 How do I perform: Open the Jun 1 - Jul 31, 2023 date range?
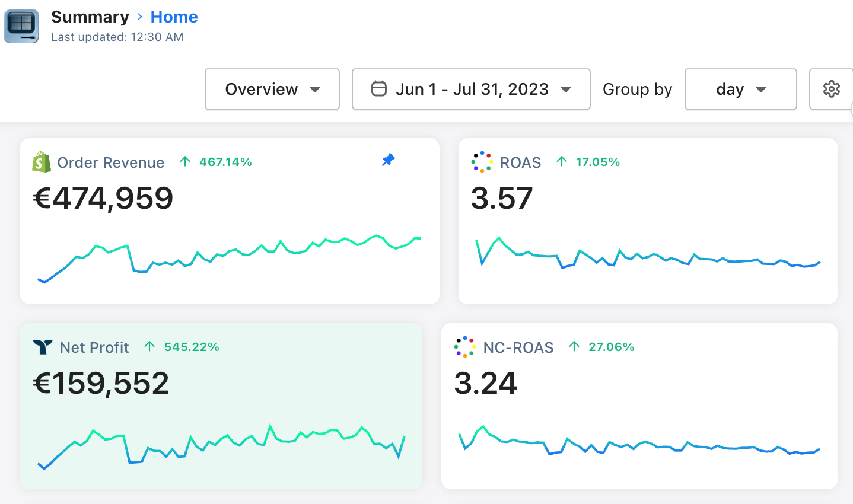point(471,89)
